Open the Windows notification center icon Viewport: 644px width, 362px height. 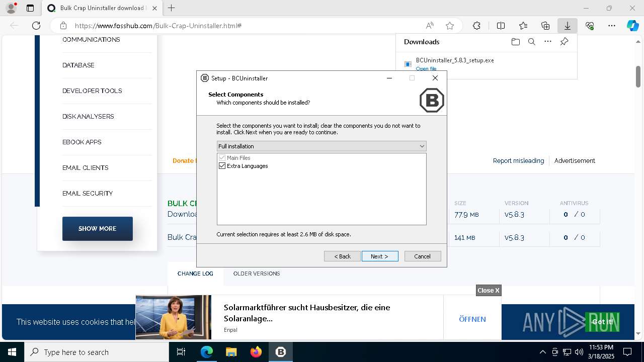pyautogui.click(x=627, y=352)
